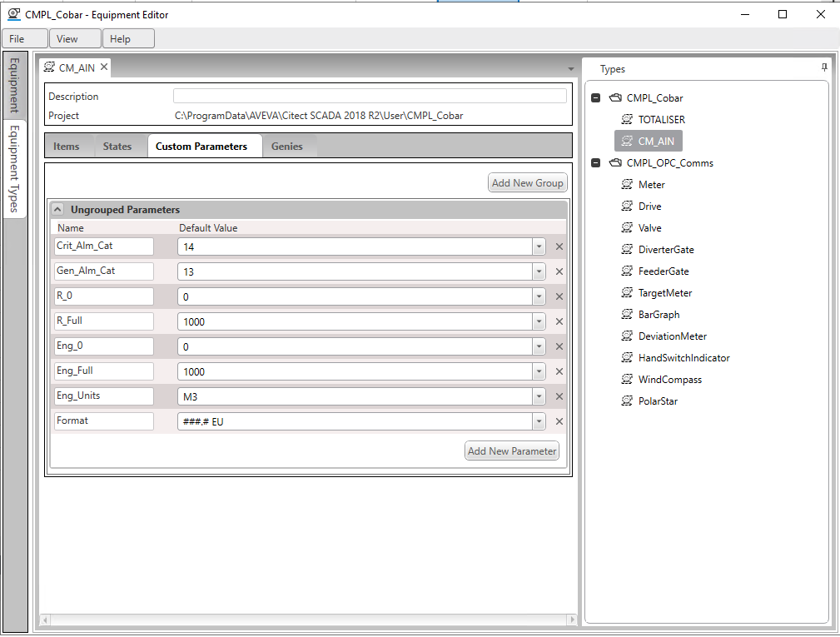
Task: Click the CMPL_Cobar project folder icon
Action: [615, 97]
